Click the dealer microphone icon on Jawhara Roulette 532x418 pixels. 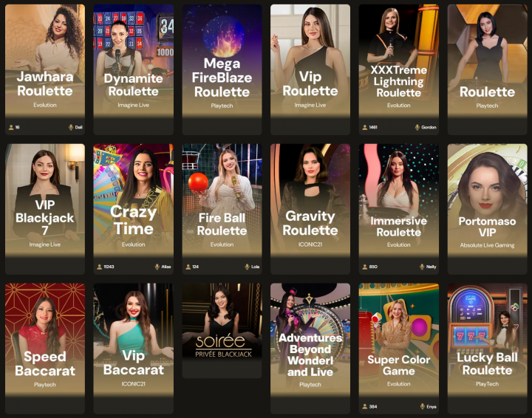pos(71,128)
